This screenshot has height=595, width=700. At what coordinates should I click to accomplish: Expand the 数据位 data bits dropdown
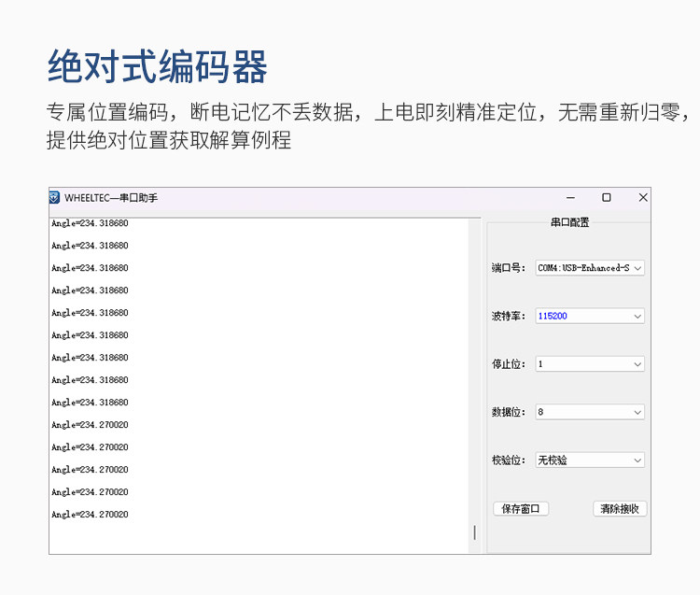[x=590, y=412]
